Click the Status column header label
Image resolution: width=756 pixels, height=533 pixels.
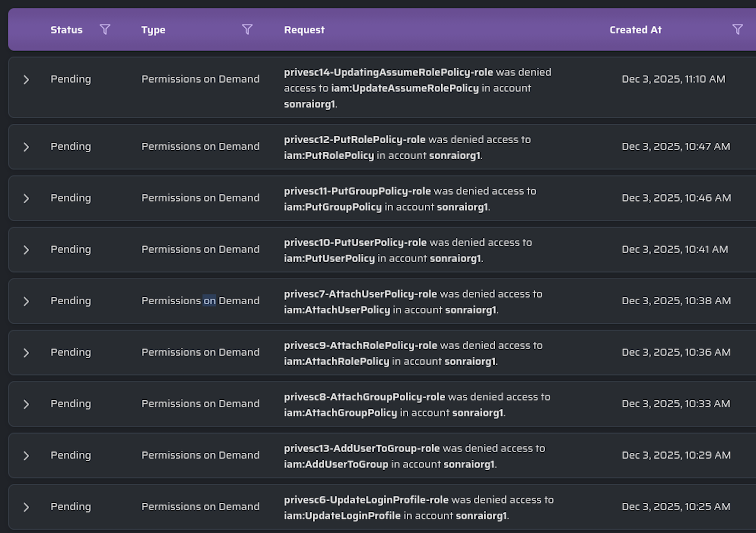click(67, 30)
